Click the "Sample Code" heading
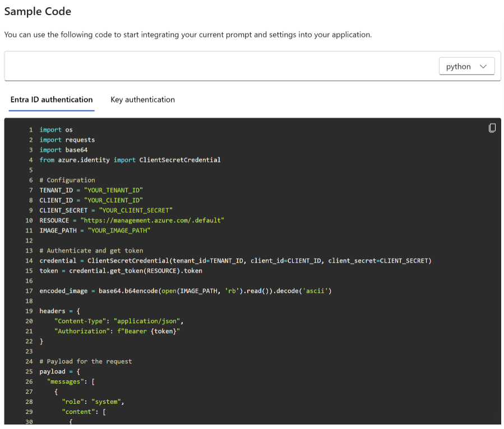This screenshot has width=504, height=429. 38,11
